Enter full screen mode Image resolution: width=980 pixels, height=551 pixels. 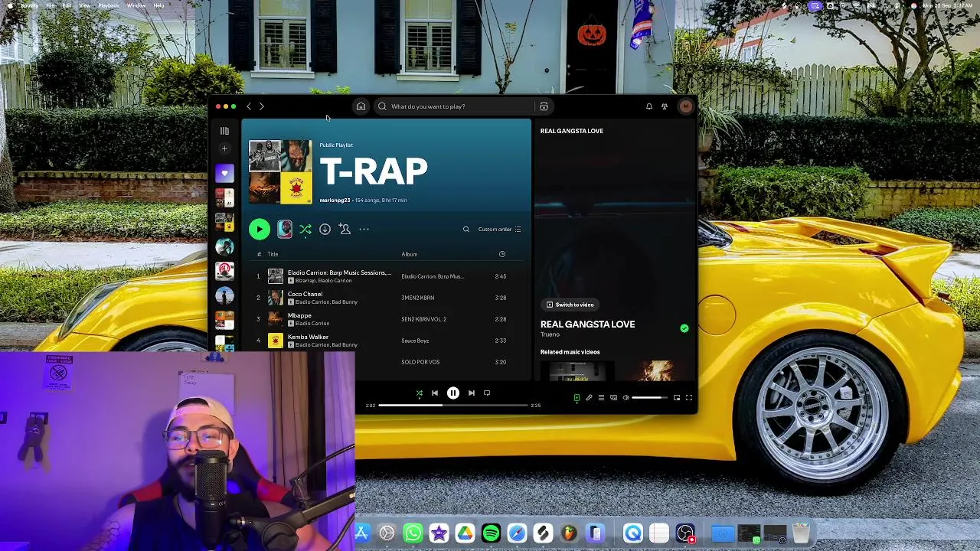[x=688, y=398]
